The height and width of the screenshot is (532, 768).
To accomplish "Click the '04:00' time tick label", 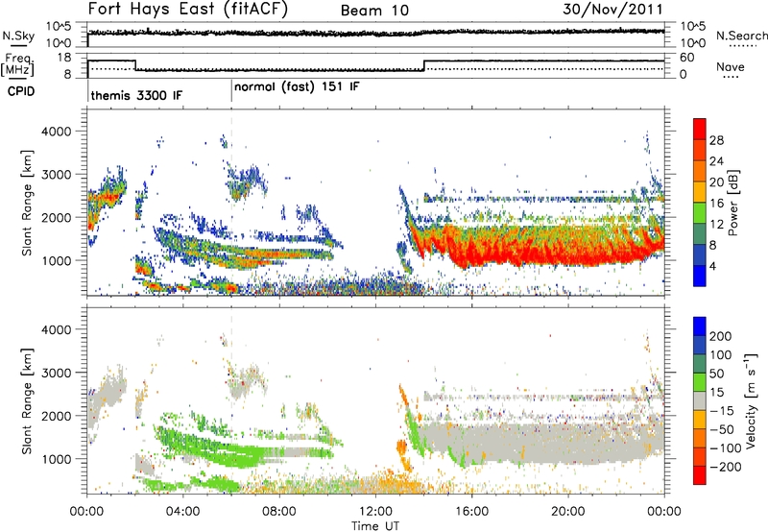I will point(182,512).
